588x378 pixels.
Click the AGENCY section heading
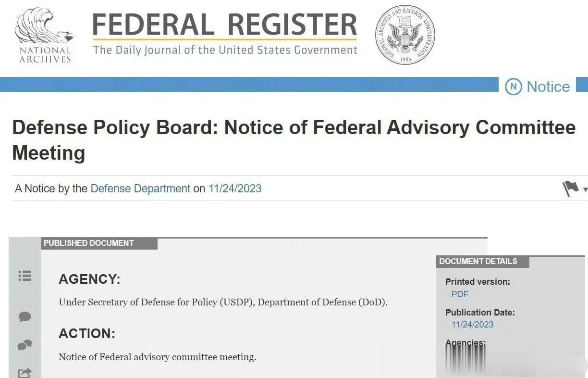pos(89,279)
